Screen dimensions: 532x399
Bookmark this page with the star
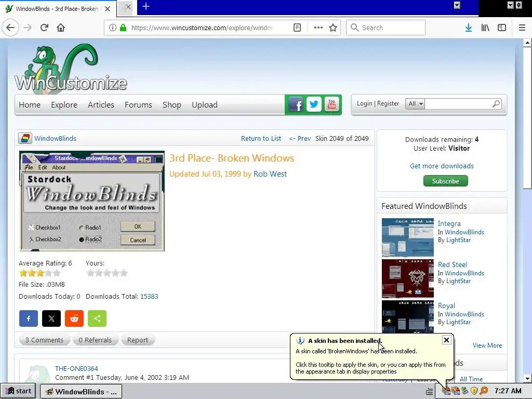333,28
